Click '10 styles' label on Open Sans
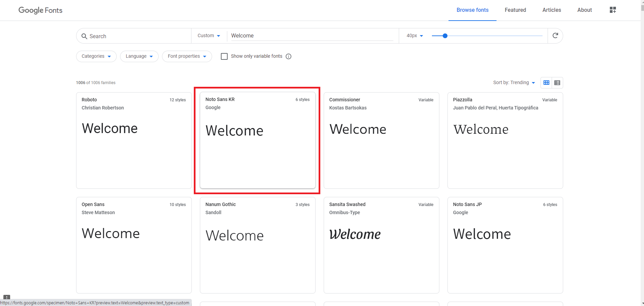Image resolution: width=644 pixels, height=306 pixels. 178,205
